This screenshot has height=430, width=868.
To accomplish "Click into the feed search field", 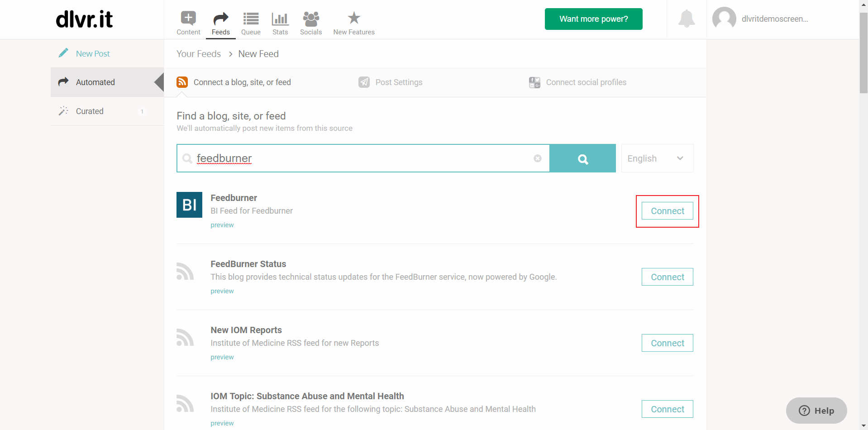I will [x=363, y=158].
